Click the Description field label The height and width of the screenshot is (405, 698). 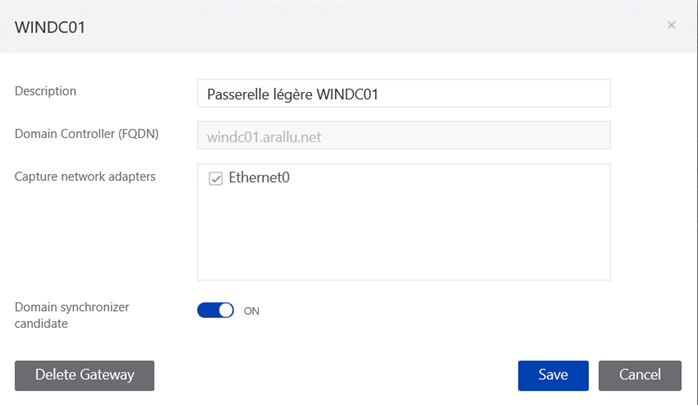pos(45,91)
